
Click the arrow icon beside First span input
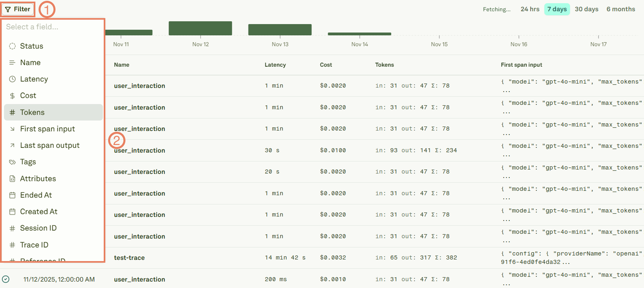(12, 129)
